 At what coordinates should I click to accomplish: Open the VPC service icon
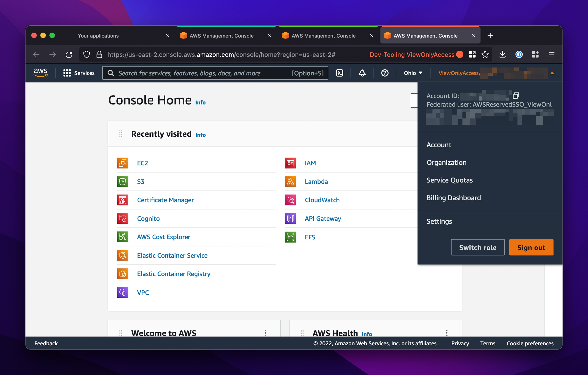pyautogui.click(x=122, y=292)
